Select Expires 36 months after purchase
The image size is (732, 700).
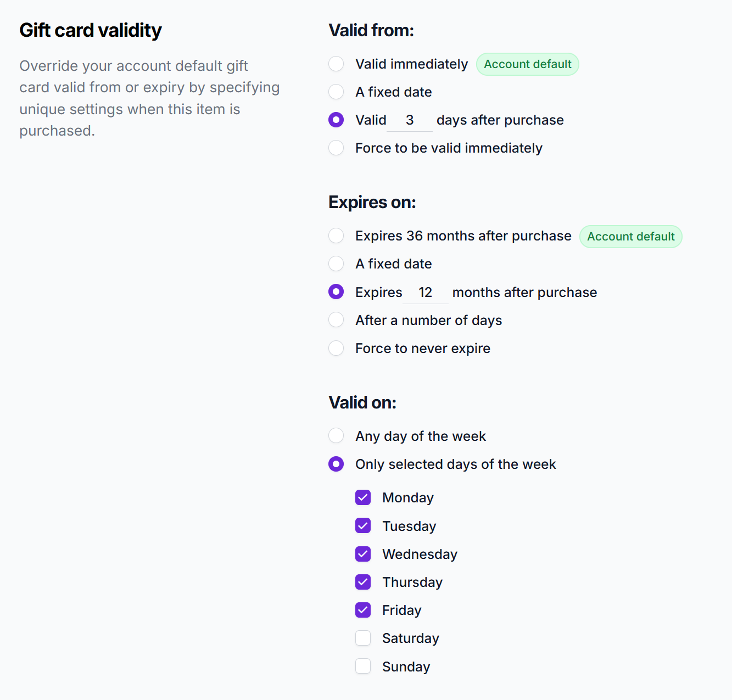pyautogui.click(x=336, y=236)
